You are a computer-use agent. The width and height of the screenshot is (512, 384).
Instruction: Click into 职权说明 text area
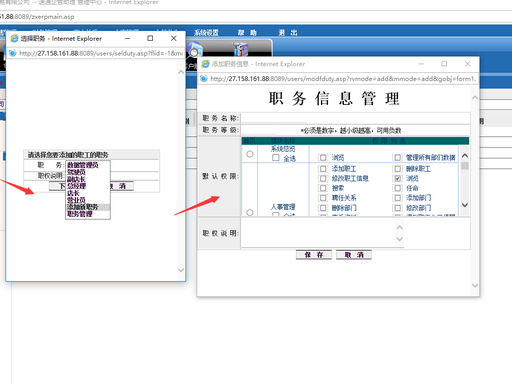click(318, 233)
